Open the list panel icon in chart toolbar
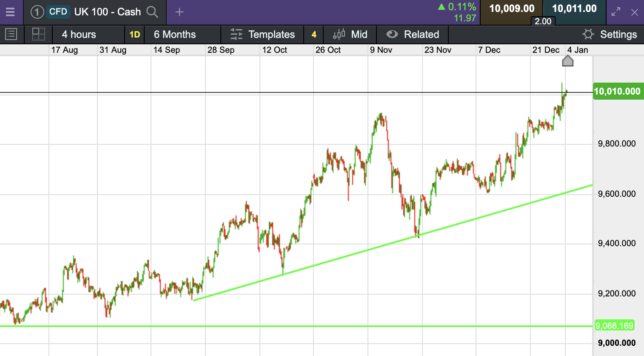Screen dimensions: 644x356 [x=11, y=34]
